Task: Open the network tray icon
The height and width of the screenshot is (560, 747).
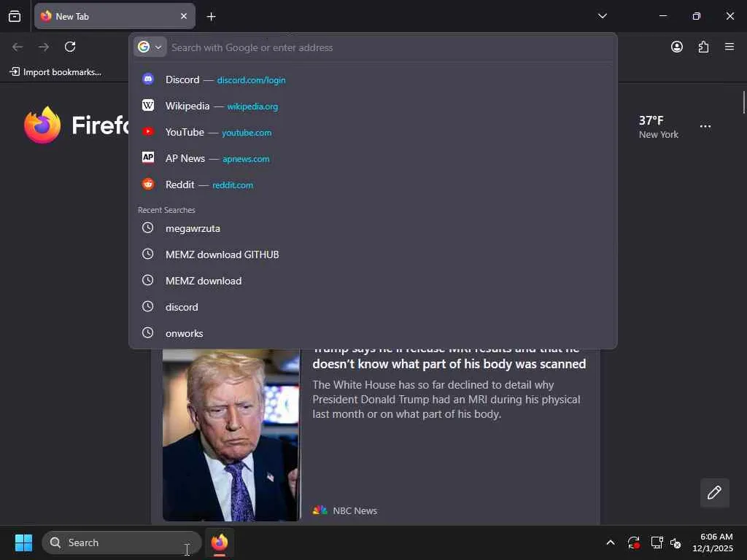Action: click(x=657, y=542)
